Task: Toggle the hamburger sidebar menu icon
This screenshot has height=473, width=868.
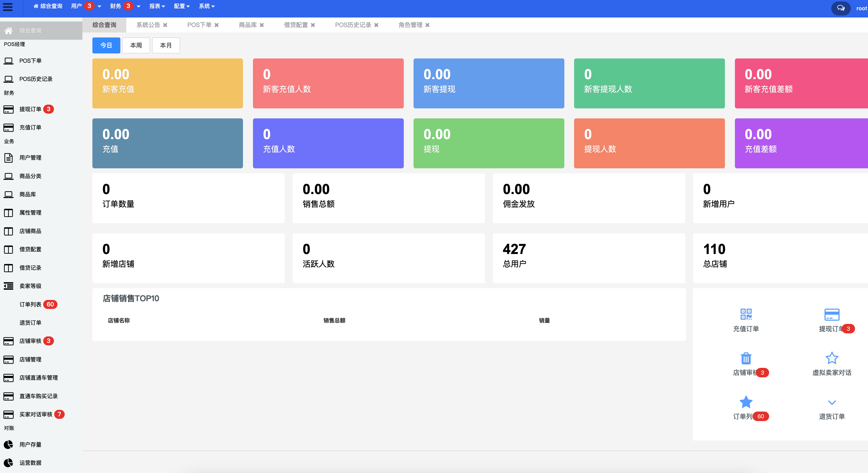Action: click(x=8, y=7)
